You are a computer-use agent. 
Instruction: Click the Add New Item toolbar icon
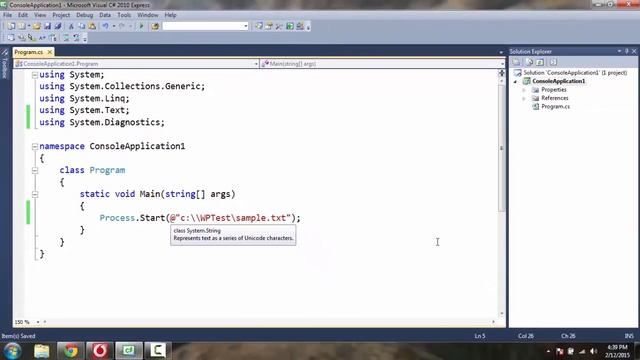click(x=22, y=26)
